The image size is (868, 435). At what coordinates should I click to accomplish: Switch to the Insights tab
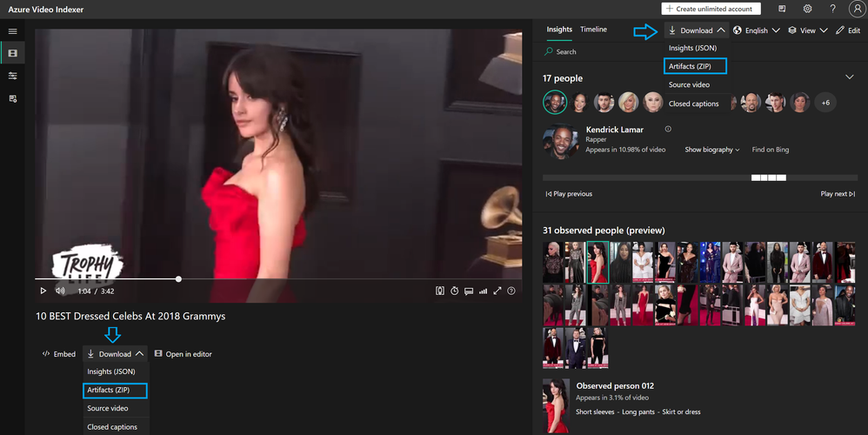[x=559, y=30]
